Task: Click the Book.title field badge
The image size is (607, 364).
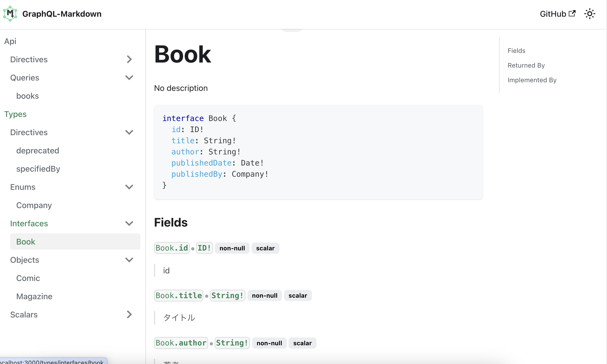Action: (x=178, y=295)
